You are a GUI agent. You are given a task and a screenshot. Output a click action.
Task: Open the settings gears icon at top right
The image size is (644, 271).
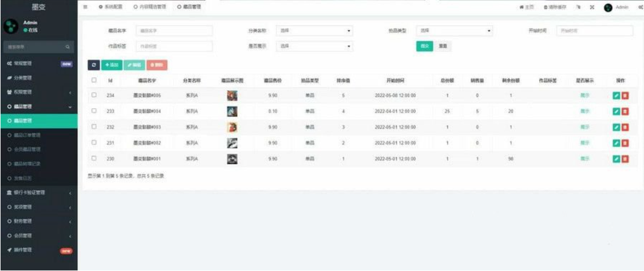click(641, 7)
